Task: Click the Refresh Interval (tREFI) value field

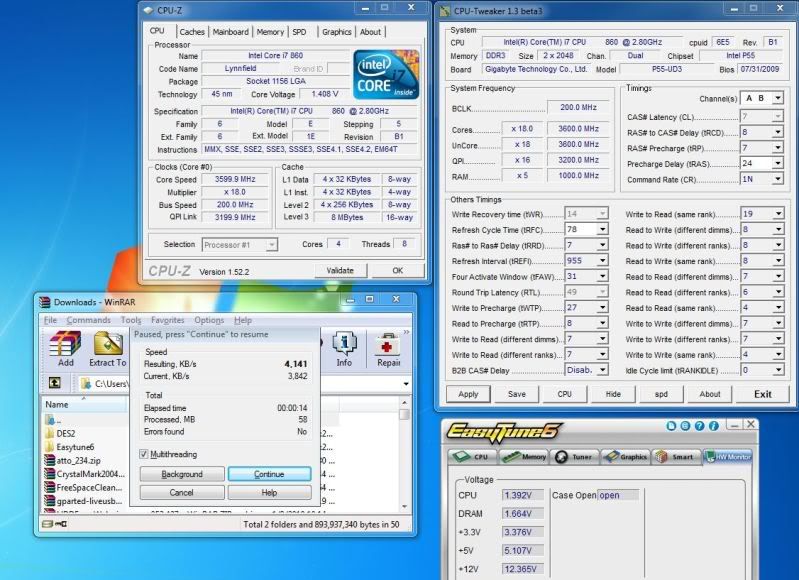Action: pos(581,260)
